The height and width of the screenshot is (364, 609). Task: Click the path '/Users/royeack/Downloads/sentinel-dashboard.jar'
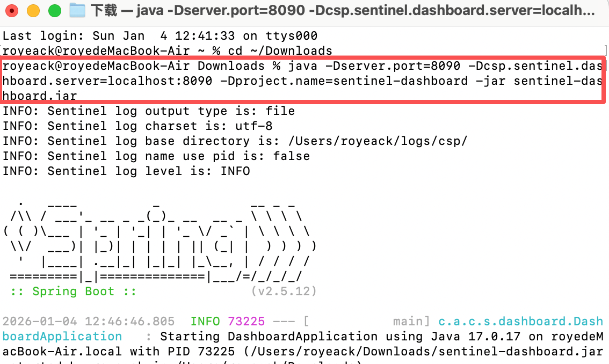(x=427, y=352)
